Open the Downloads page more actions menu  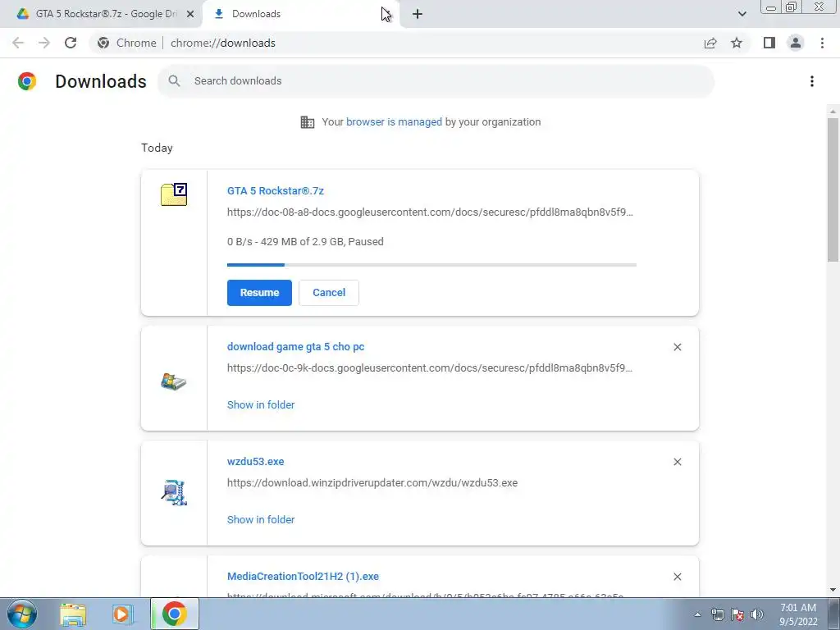coord(812,81)
